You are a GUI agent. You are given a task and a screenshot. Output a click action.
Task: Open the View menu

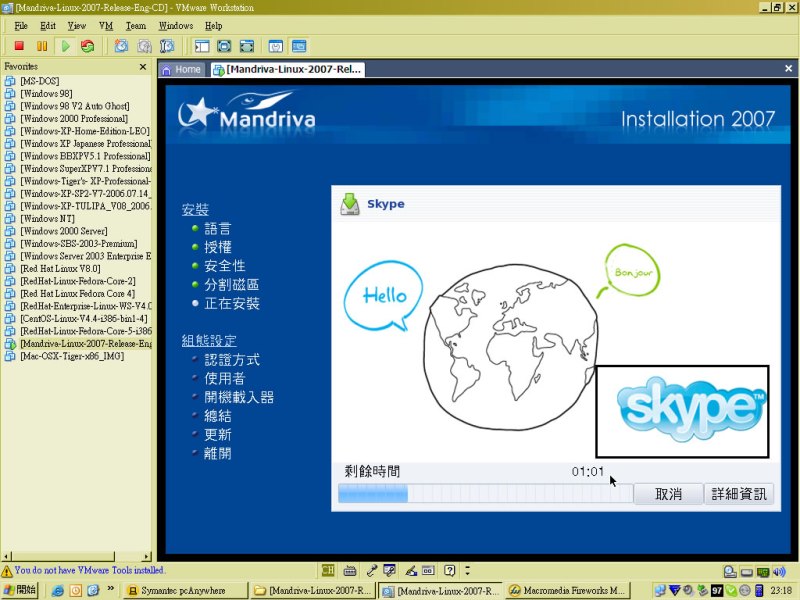click(x=77, y=26)
